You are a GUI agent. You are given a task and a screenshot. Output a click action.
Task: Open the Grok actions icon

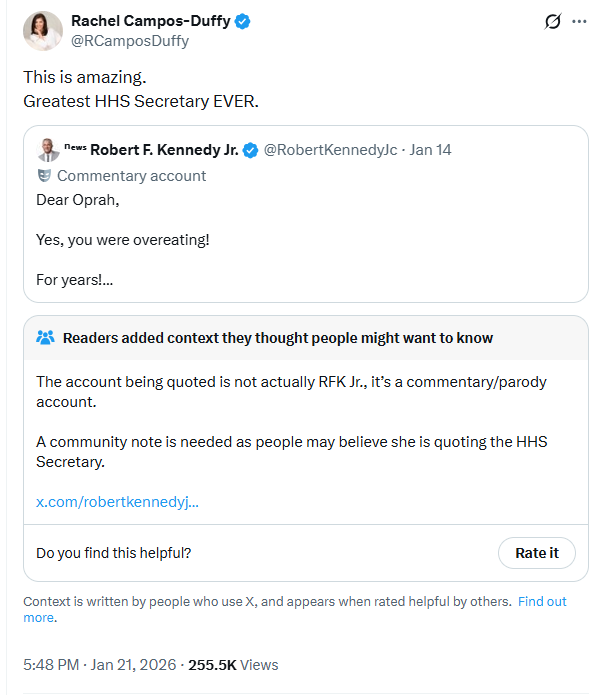click(552, 21)
